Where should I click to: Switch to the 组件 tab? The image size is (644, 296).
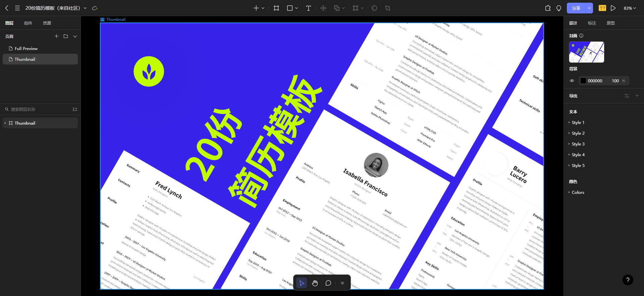pos(28,23)
